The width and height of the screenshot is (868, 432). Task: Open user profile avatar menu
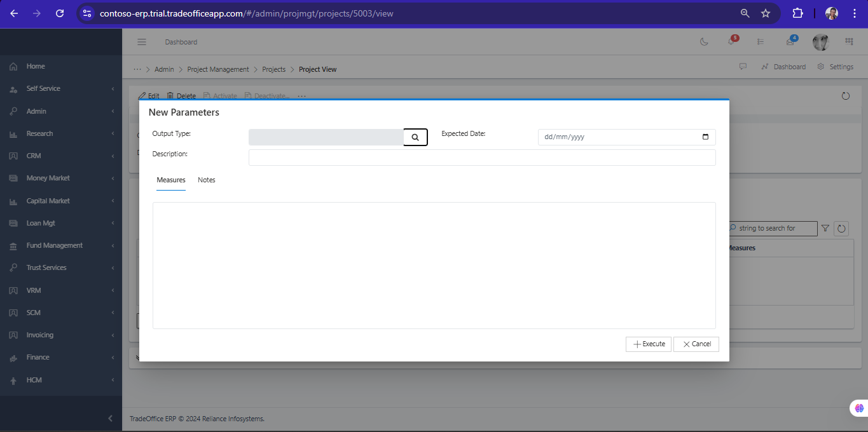point(821,42)
